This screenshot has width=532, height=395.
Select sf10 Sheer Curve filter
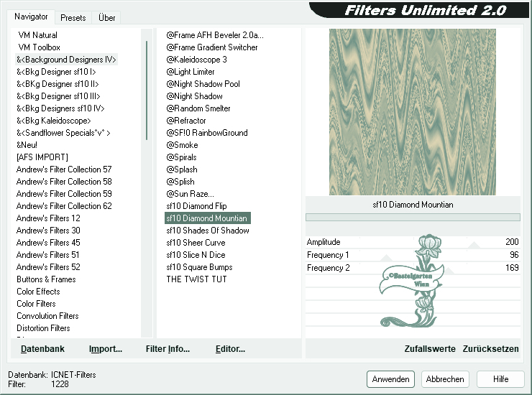[x=196, y=243]
